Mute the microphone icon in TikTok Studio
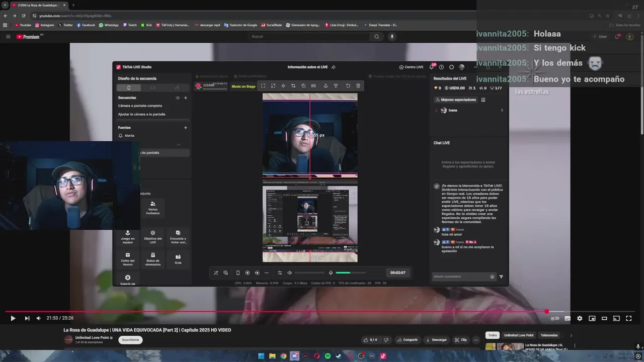Viewport: 644px width, 362px height. click(331, 273)
